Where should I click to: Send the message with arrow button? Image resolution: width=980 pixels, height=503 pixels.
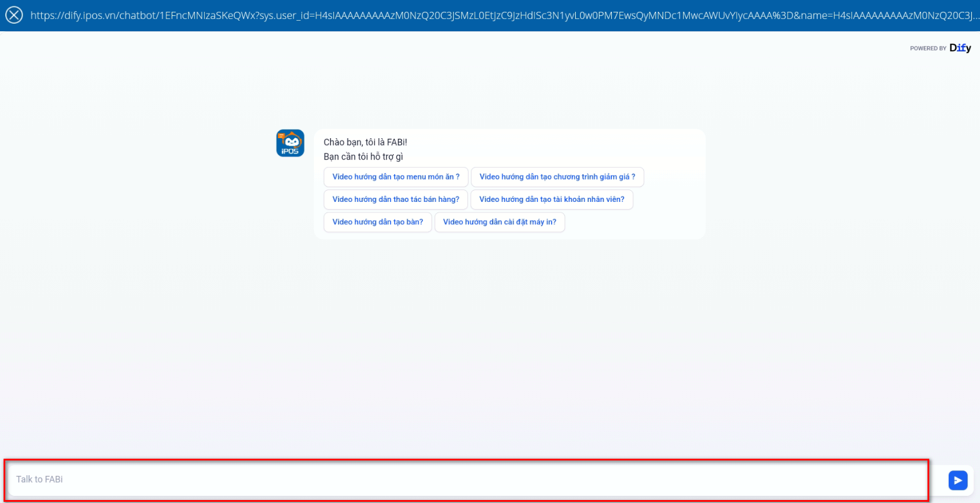coord(958,480)
